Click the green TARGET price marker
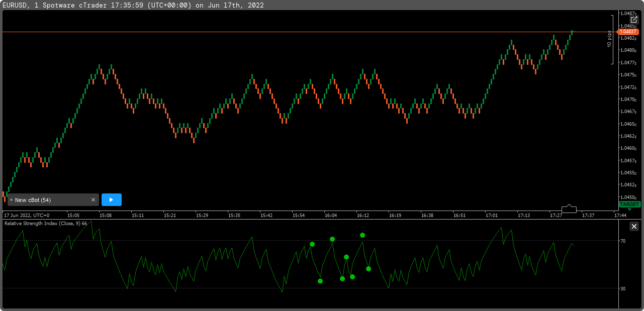This screenshot has width=644, height=311. 629,204
